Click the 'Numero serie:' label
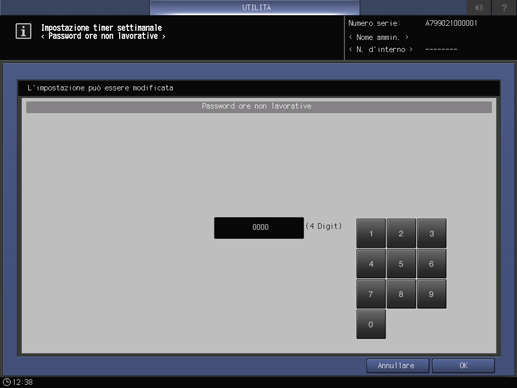 pos(374,23)
